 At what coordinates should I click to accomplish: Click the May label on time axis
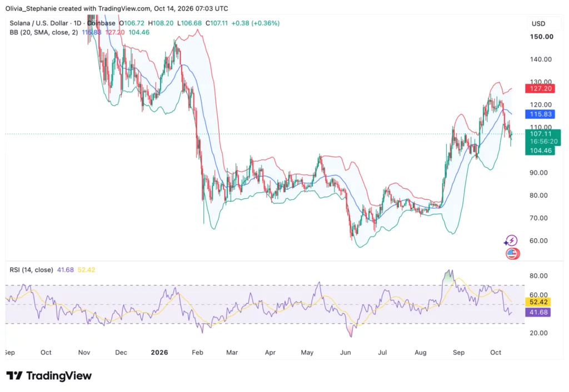point(307,353)
